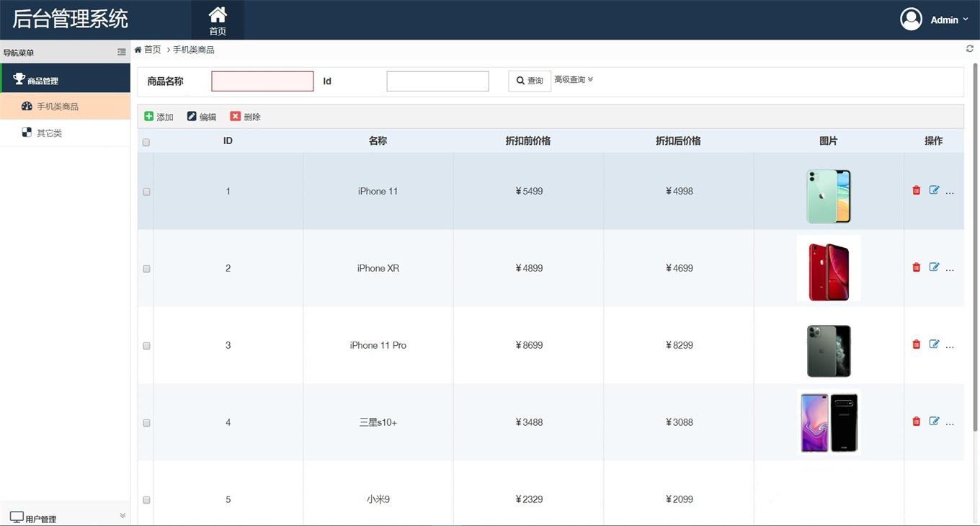Edit iPhone 11 row via pencil icon
This screenshot has width=980, height=526.
coord(934,190)
